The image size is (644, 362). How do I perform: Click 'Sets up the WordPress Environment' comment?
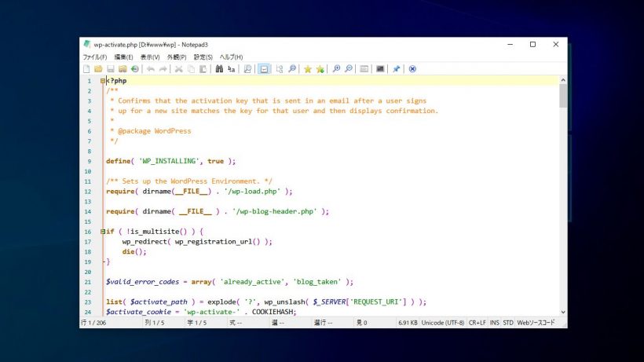click(x=189, y=181)
